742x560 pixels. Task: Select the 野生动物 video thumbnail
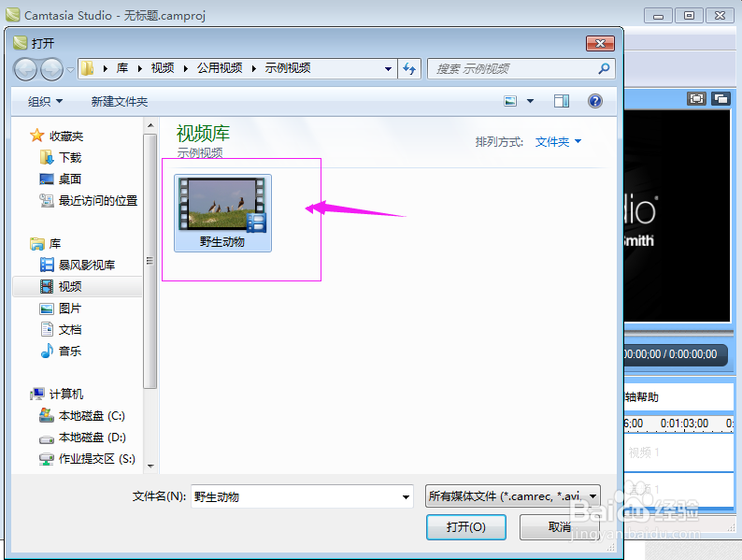point(223,213)
